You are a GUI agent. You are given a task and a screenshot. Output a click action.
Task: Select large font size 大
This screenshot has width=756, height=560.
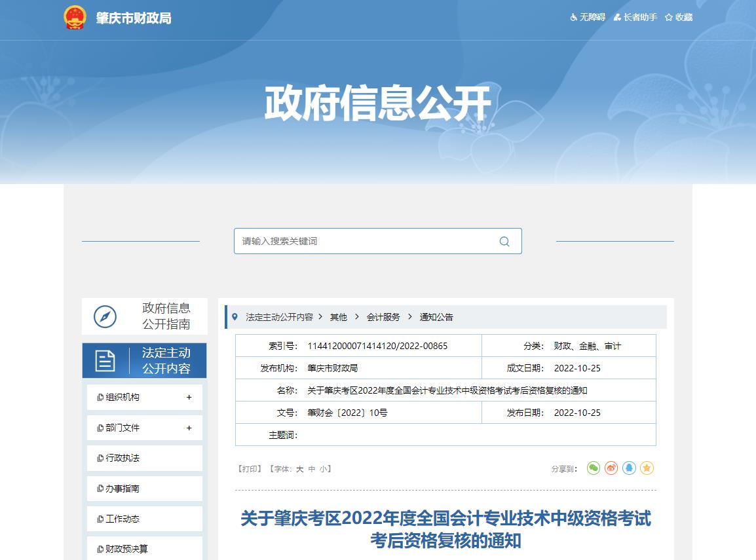coord(301,468)
